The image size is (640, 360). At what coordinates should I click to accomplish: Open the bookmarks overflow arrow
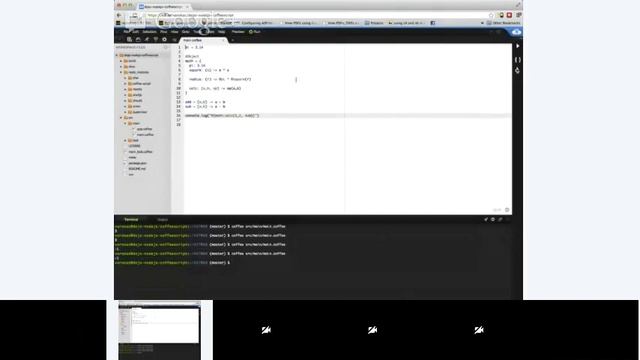[482, 23]
